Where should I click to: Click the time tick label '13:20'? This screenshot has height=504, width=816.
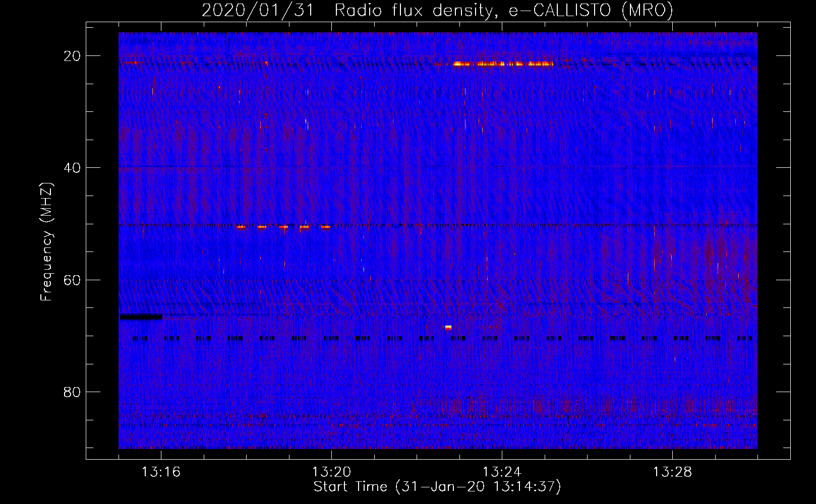tap(331, 472)
